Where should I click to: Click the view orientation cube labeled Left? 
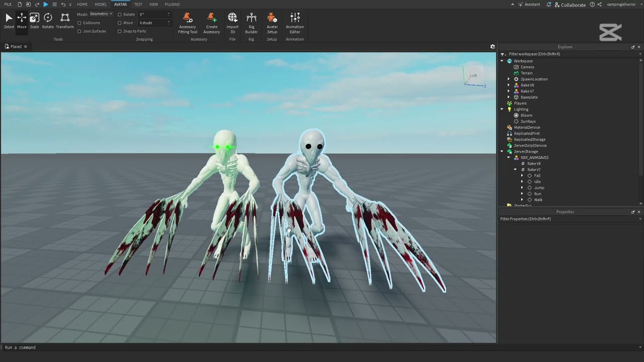[x=473, y=76]
